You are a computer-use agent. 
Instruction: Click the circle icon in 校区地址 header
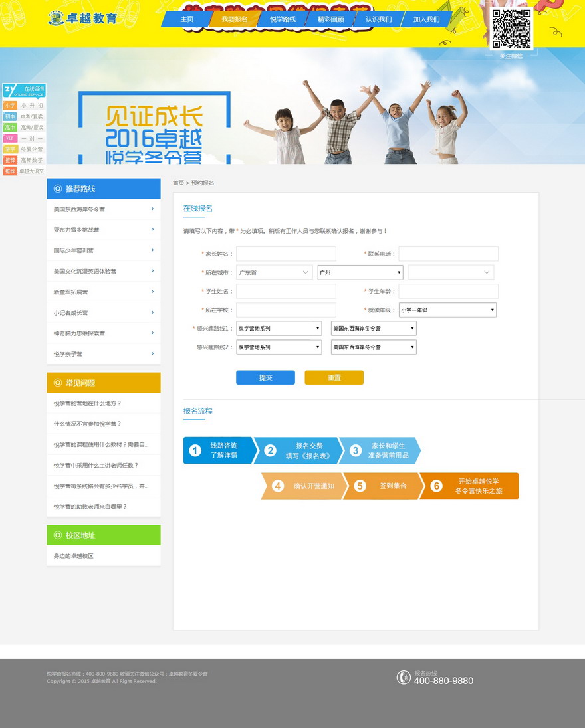click(x=58, y=535)
